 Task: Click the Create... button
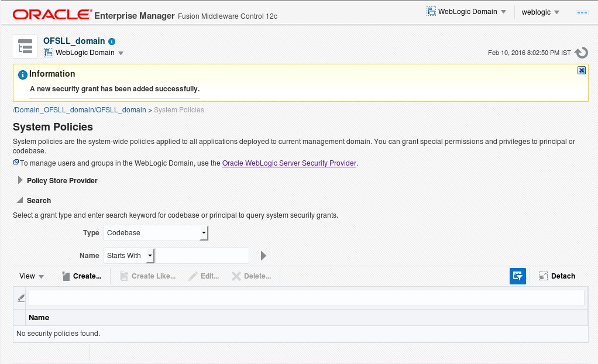coord(81,276)
